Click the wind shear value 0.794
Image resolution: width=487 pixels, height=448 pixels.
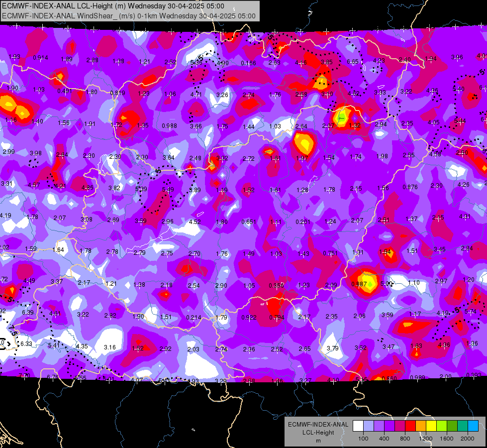[277, 318]
